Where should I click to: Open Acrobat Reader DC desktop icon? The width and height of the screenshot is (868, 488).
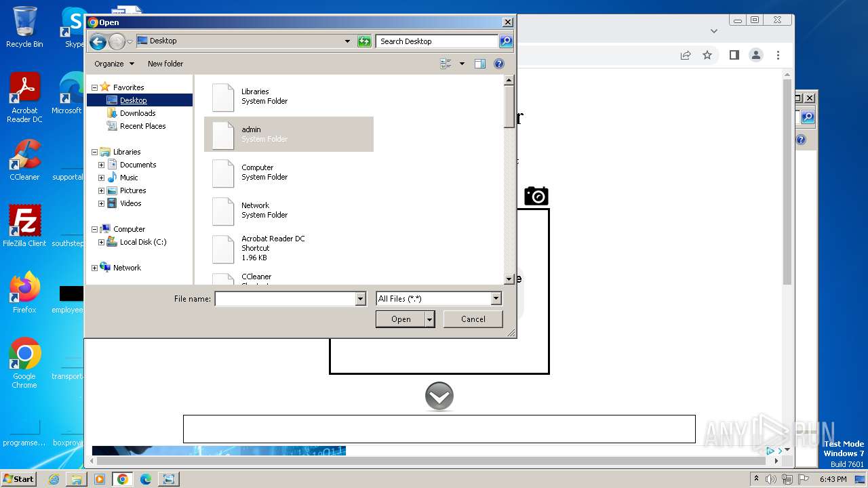(x=24, y=98)
